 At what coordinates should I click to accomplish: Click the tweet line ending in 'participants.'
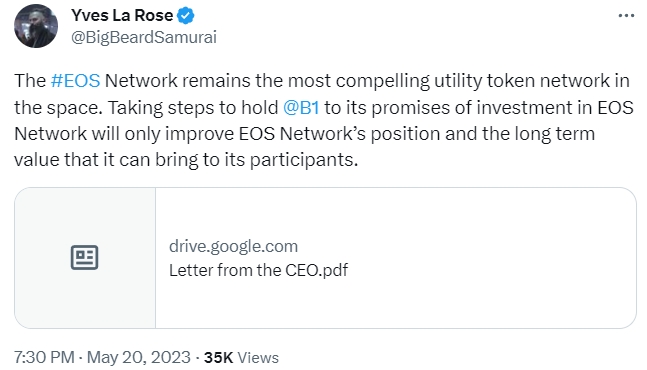[x=186, y=160]
